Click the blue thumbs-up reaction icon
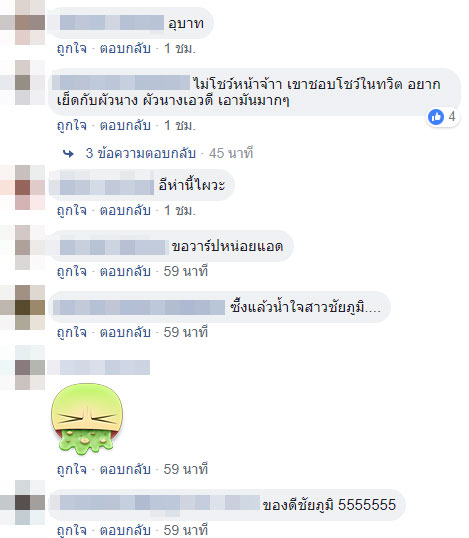 point(436,117)
